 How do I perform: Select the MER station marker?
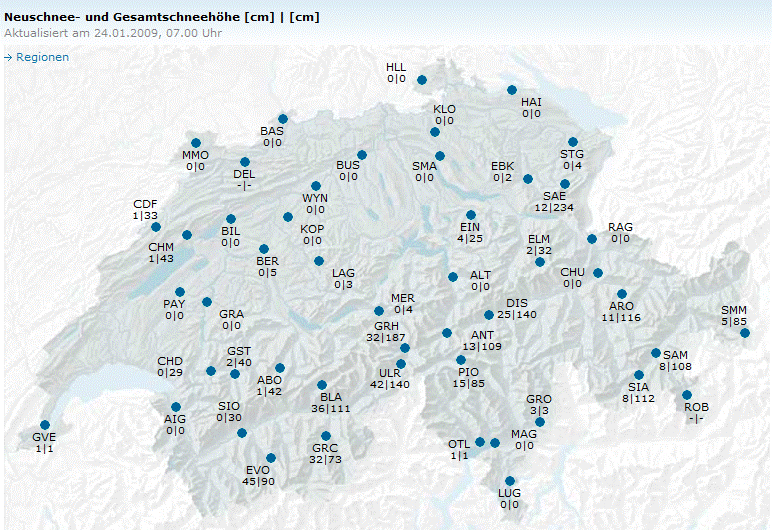pyautogui.click(x=379, y=311)
